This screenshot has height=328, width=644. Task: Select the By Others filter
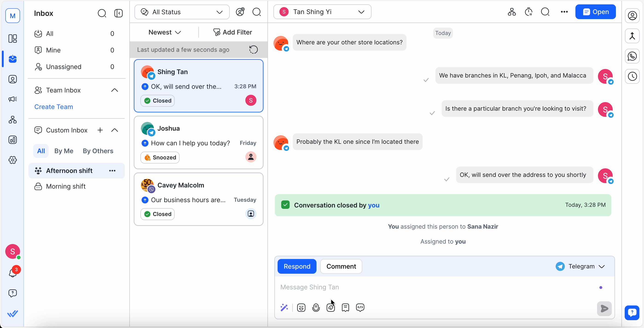point(98,151)
